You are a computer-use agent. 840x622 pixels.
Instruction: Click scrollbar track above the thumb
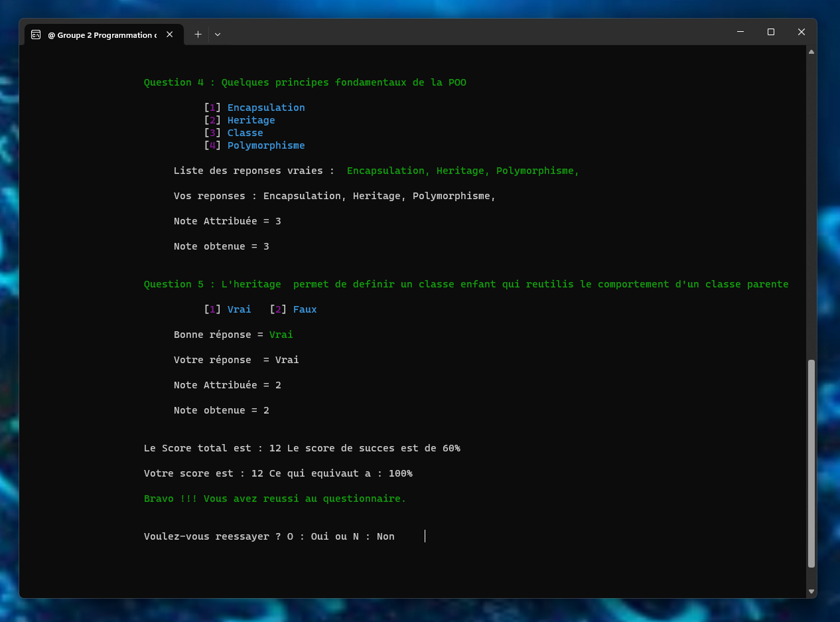coord(811,199)
